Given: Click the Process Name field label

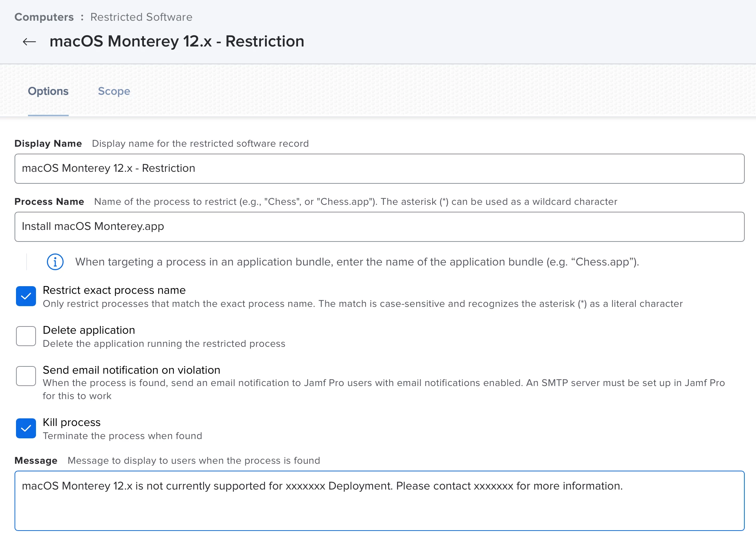Looking at the screenshot, I should (x=49, y=202).
